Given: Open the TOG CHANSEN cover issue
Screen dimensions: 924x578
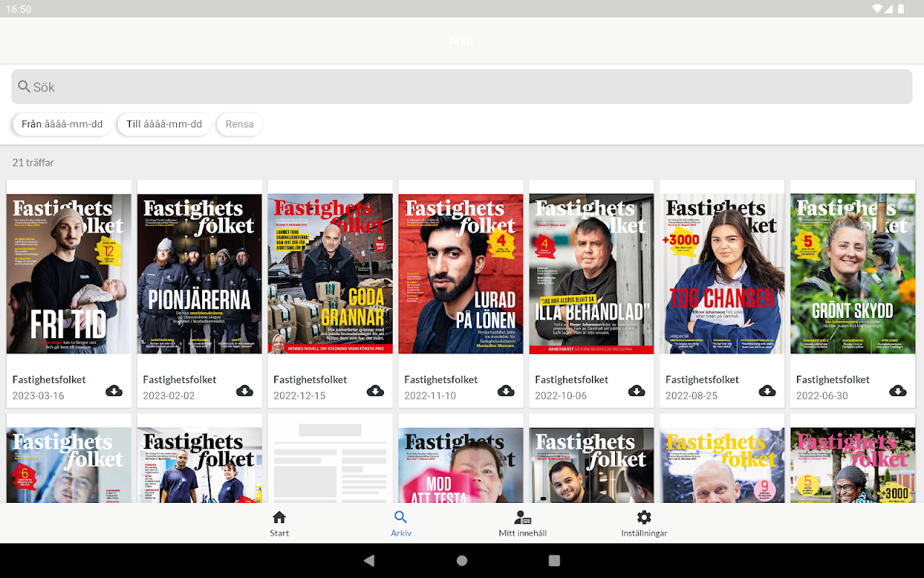Looking at the screenshot, I should click(723, 274).
